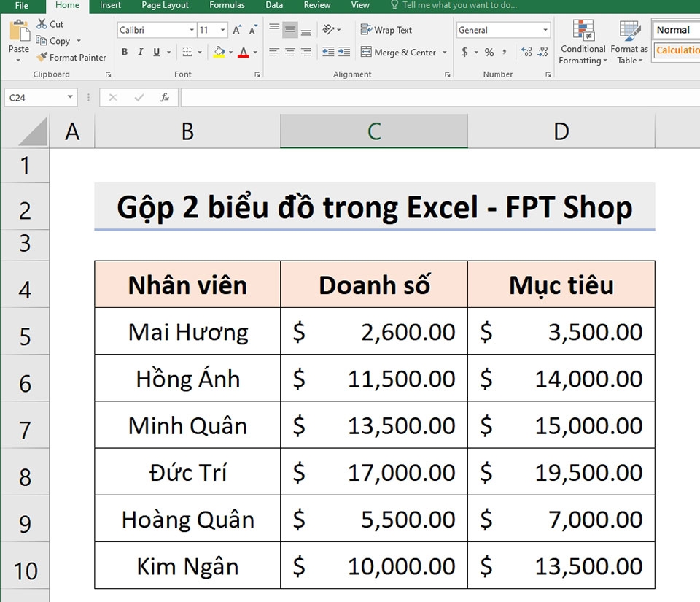Open Font dialog launcher
This screenshot has width=700, height=602.
click(257, 74)
